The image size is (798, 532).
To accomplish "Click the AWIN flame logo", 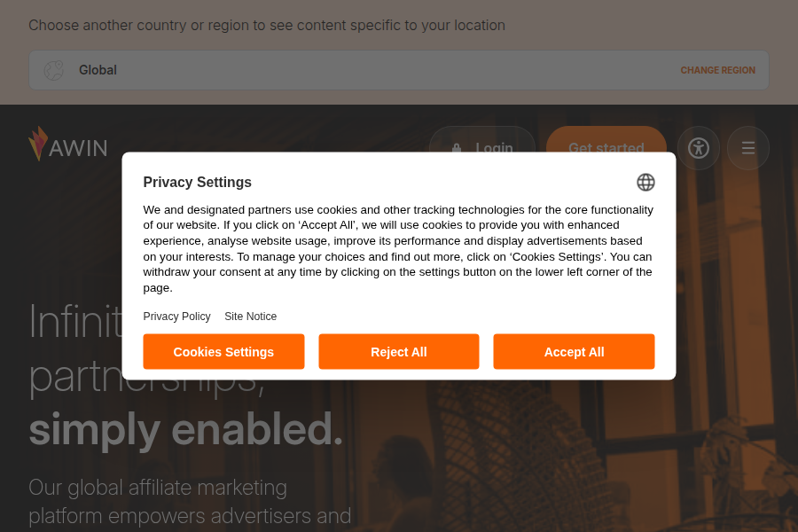I will tap(37, 144).
